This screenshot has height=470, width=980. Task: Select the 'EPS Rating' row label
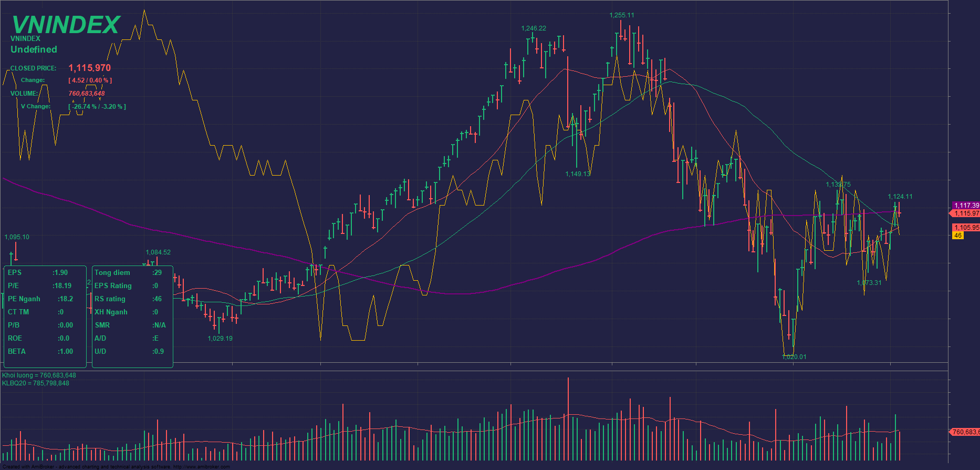(x=113, y=286)
